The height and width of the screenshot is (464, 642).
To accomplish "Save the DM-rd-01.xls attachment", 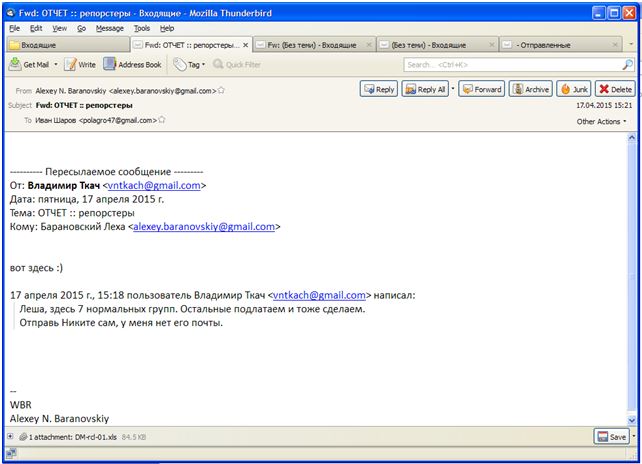I will click(610, 437).
